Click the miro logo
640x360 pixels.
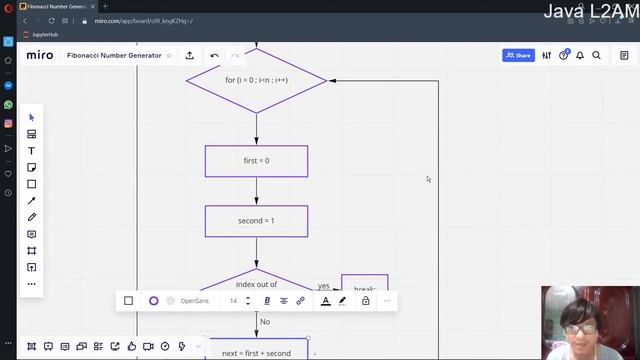coord(40,55)
